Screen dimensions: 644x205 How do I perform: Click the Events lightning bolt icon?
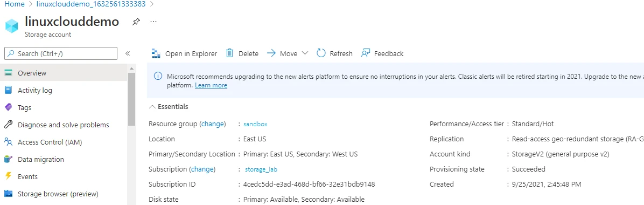coord(8,176)
